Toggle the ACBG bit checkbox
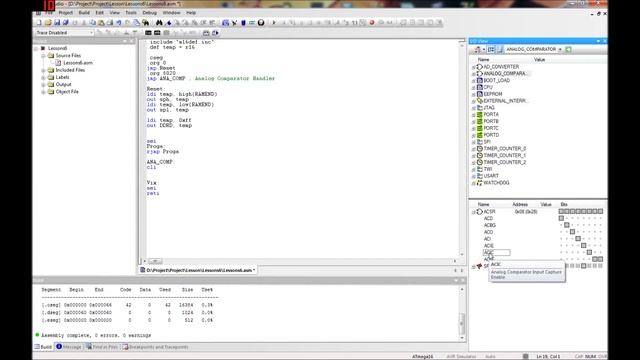The image size is (640, 360). tap(567, 225)
